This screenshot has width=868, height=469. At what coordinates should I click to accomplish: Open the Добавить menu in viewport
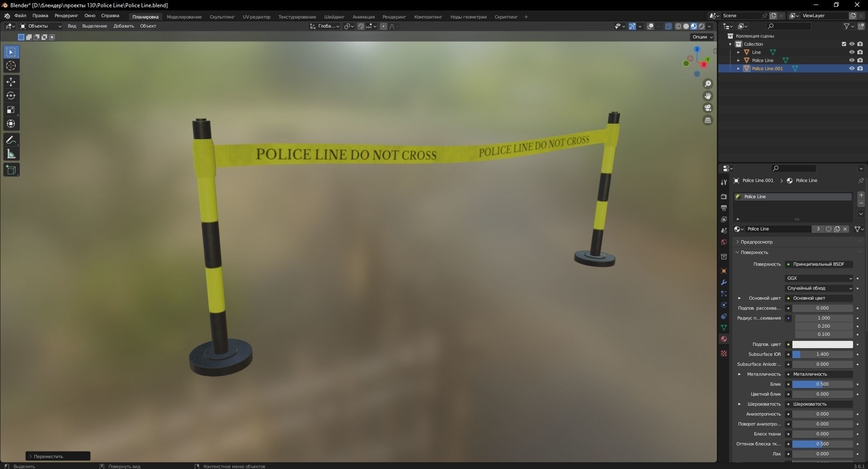point(123,26)
